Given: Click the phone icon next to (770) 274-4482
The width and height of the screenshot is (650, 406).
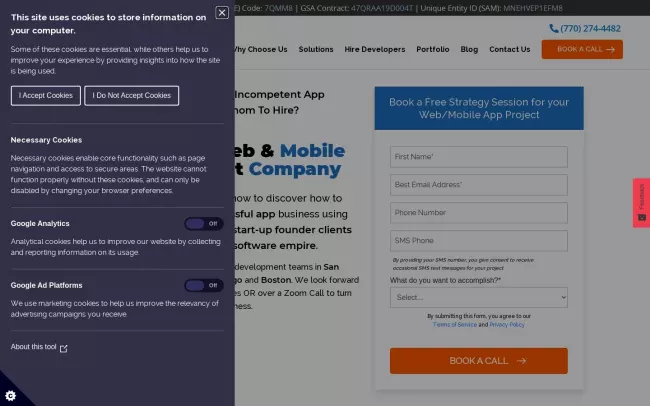Looking at the screenshot, I should (554, 29).
